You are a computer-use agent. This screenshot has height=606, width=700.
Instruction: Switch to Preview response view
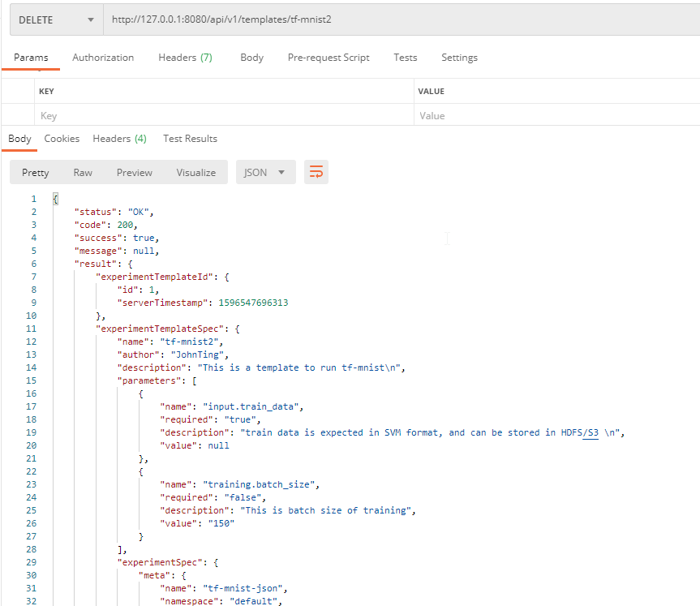(135, 172)
